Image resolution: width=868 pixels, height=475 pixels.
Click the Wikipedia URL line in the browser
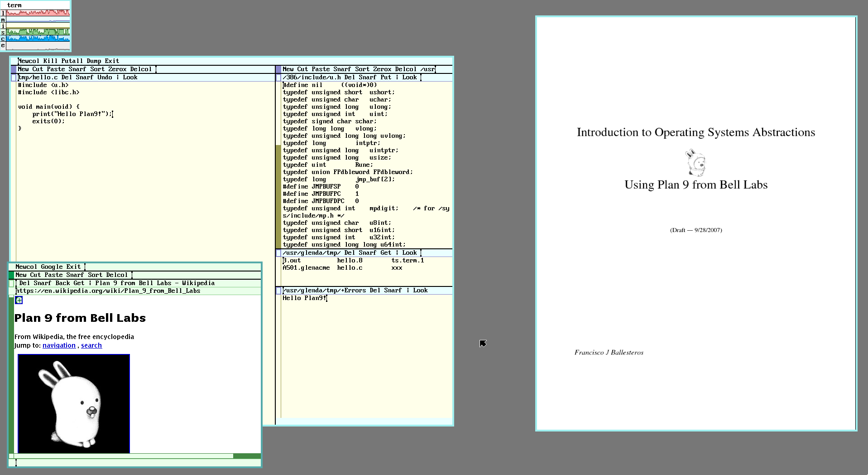pyautogui.click(x=109, y=291)
